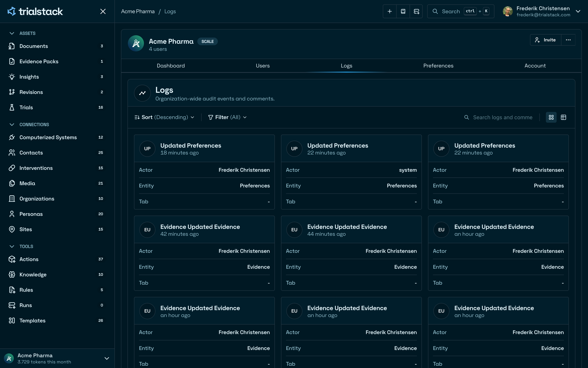
Task: Click '4 users' text under Acme Pharma
Action: (158, 49)
